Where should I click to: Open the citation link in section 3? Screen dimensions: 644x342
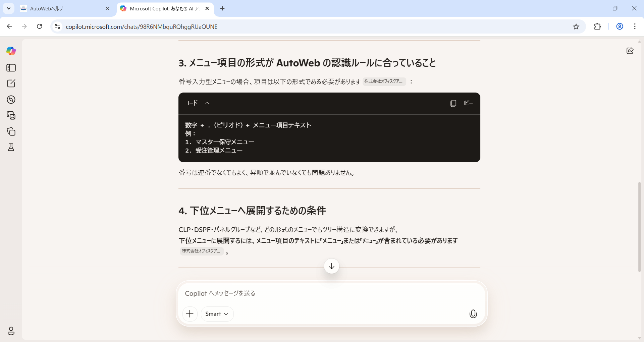[384, 81]
